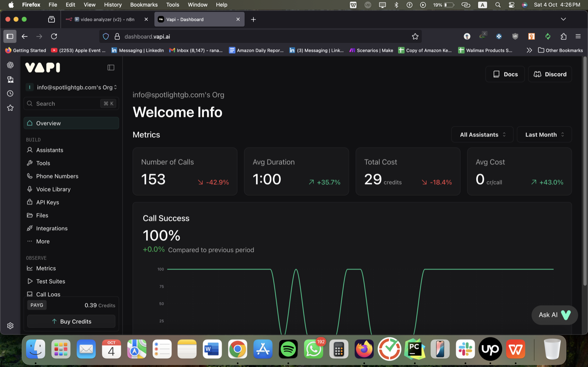Click the Buy Credits button
This screenshot has height=367, width=588.
click(71, 321)
